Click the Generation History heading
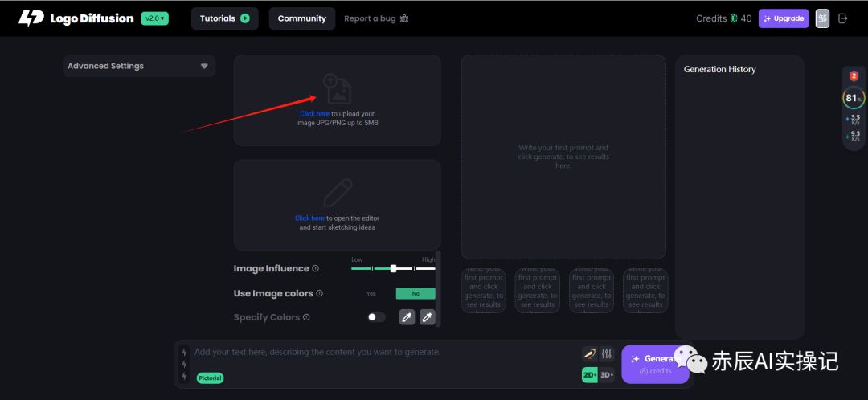Viewport: 868px width, 400px height. click(719, 70)
